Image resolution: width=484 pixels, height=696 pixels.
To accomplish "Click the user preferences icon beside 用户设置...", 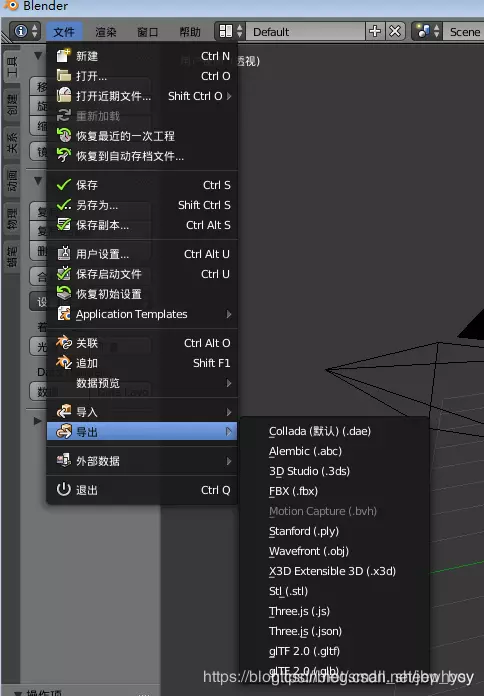I will pyautogui.click(x=63, y=253).
